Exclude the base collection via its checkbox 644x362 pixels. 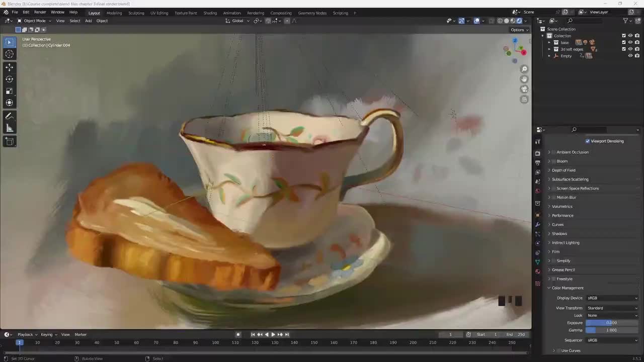(x=624, y=42)
